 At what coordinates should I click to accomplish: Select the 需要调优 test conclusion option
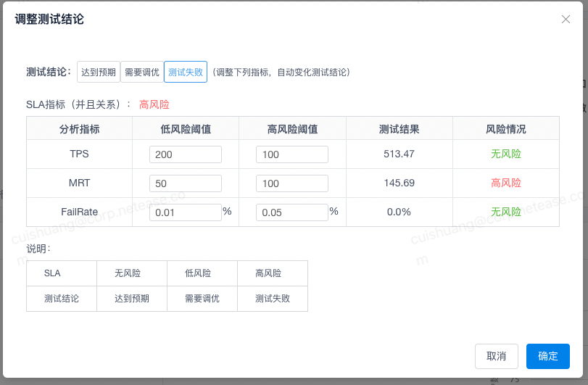[x=141, y=72]
